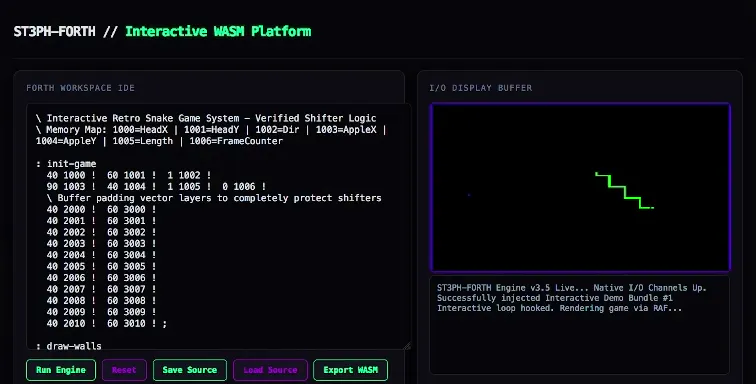
Task: Save the Forth source code
Action: pos(189,370)
